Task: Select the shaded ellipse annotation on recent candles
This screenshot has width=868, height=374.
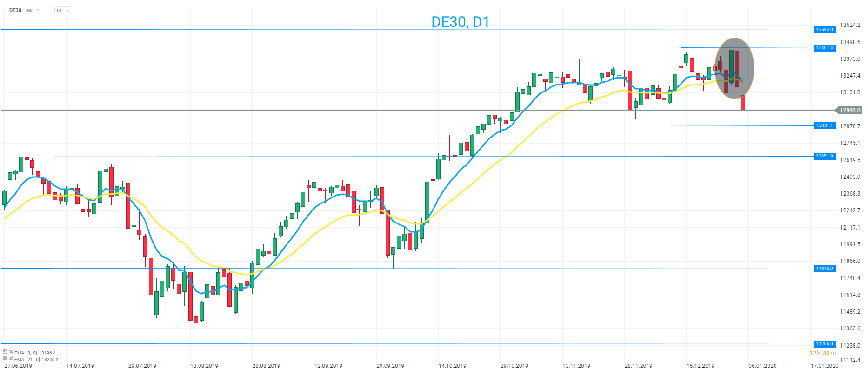Action: [734, 68]
